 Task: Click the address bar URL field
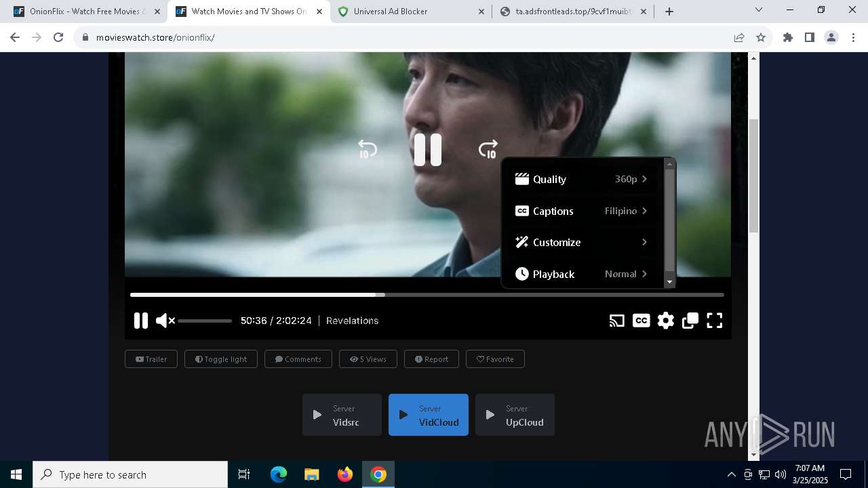click(x=407, y=37)
